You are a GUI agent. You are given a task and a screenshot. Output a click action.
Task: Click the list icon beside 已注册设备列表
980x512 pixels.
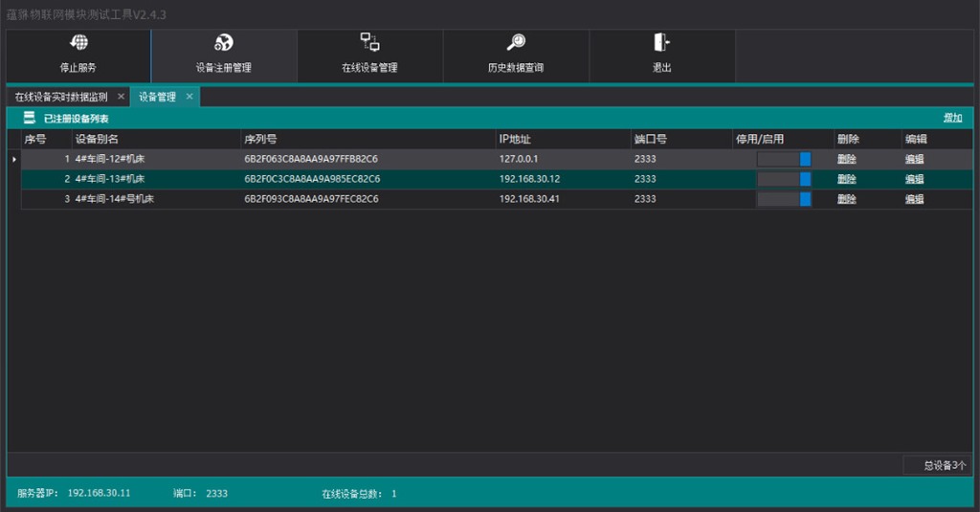[x=30, y=118]
